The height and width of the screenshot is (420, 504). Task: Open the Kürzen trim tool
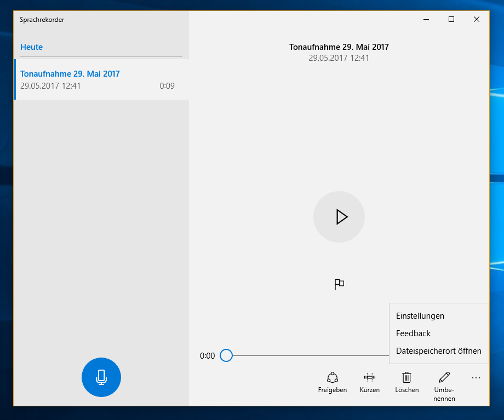370,382
